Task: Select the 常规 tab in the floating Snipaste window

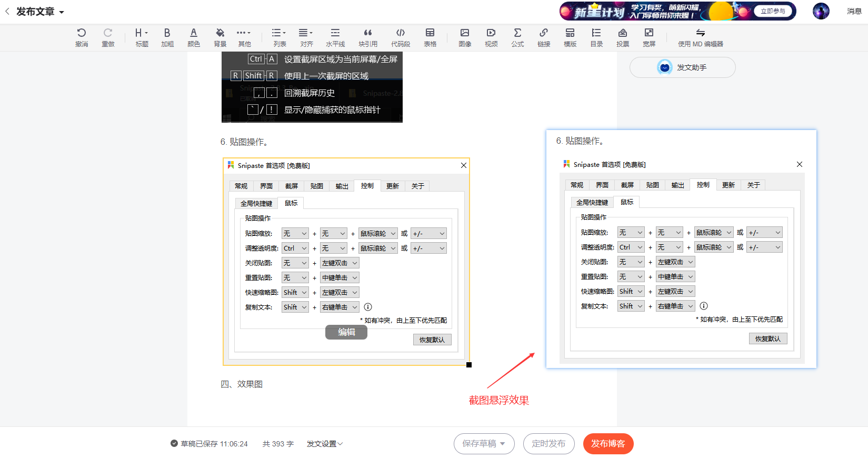Action: 577,185
